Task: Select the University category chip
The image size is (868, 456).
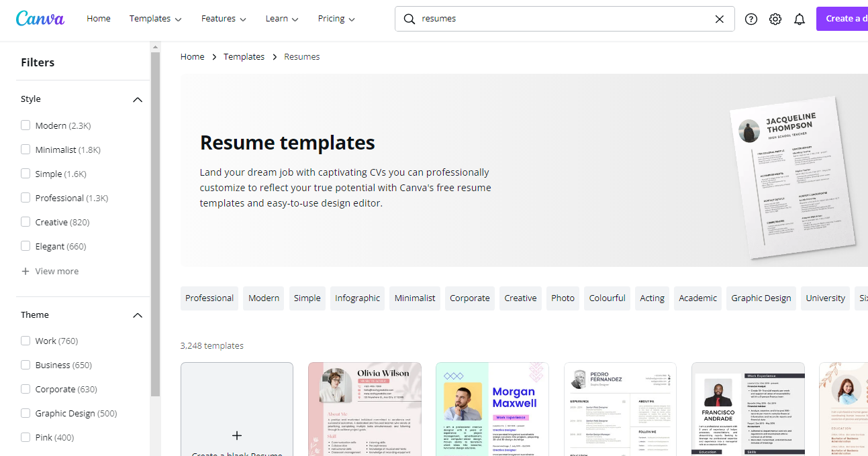Action: 826,298
